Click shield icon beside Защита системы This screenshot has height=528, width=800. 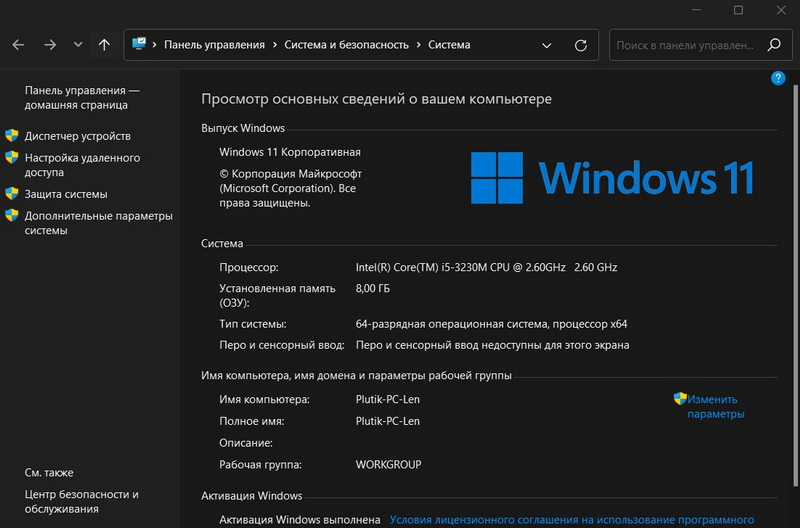coord(12,194)
